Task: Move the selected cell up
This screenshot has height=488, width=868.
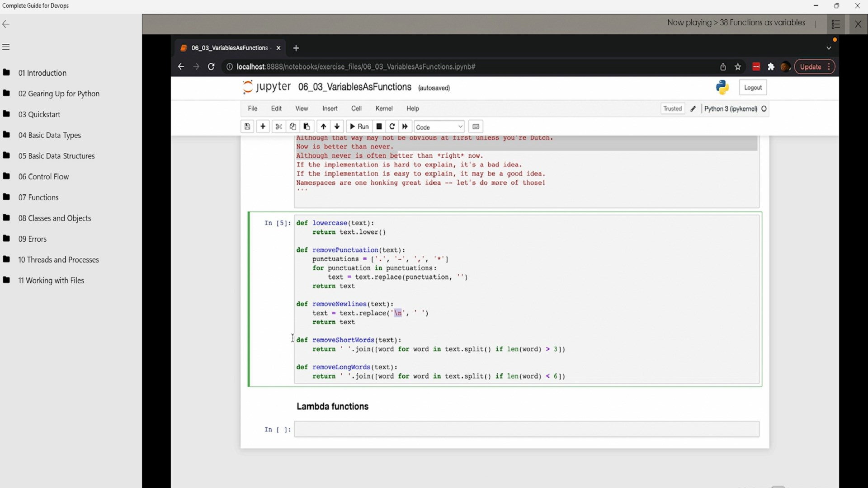Action: click(x=323, y=127)
